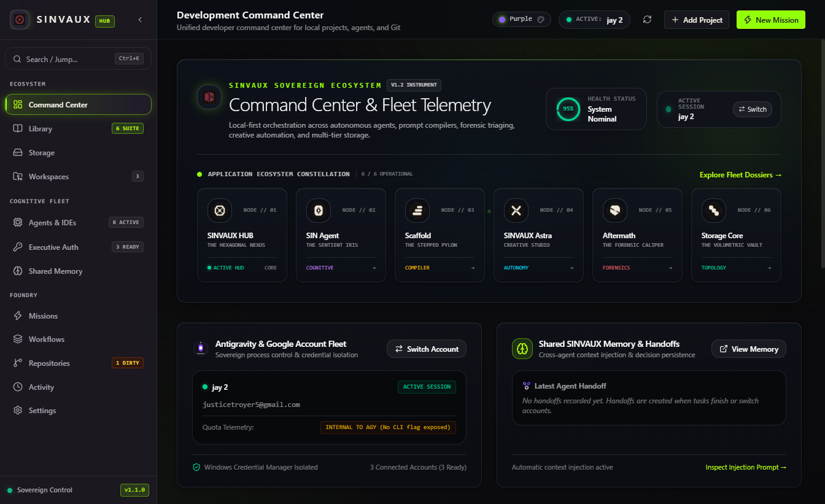Click the SINVAUX HUB node icon
Screen dimensions: 825x504
click(219, 211)
